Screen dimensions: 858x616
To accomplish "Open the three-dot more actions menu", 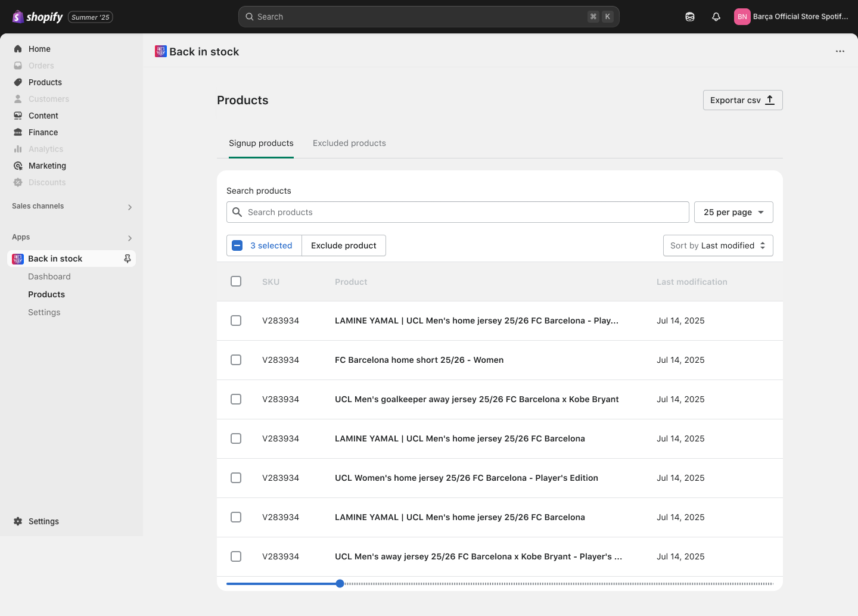I will (x=840, y=51).
